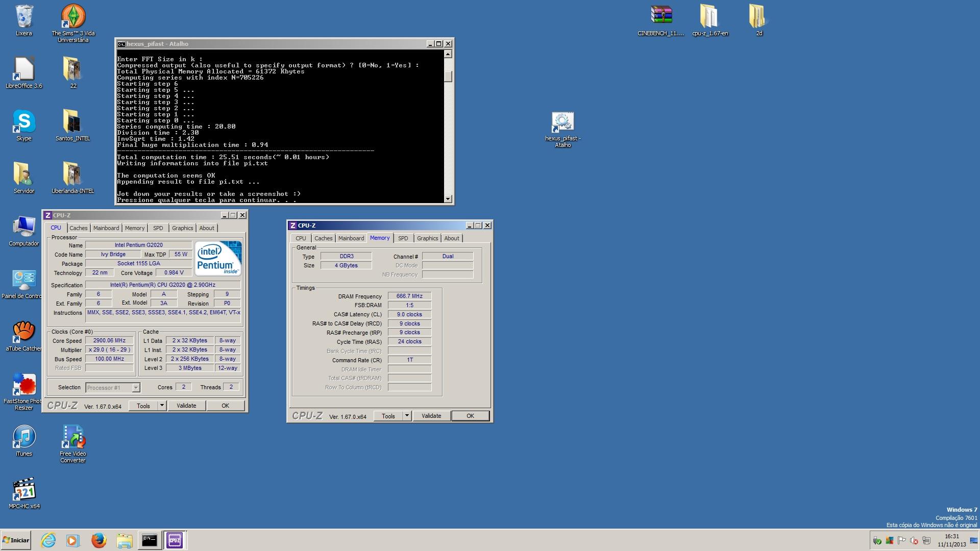Switch to Mainboard tab in right CPU-Z
This screenshot has height=551, width=980.
351,238
